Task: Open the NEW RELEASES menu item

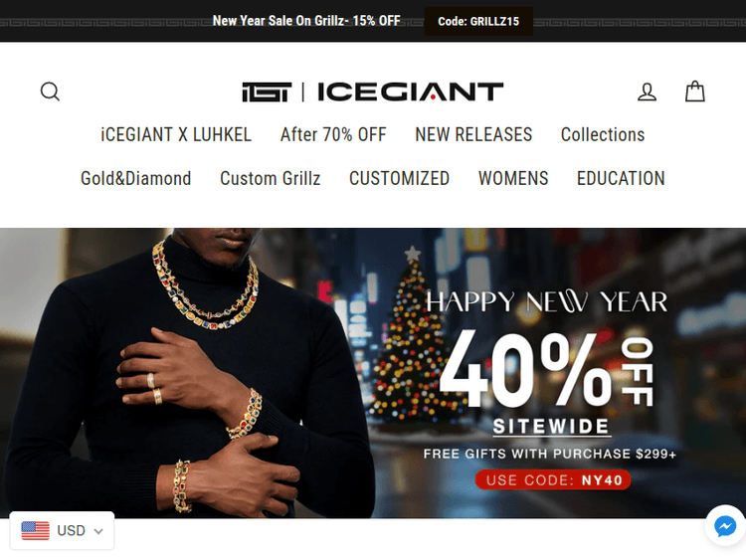Action: [473, 134]
